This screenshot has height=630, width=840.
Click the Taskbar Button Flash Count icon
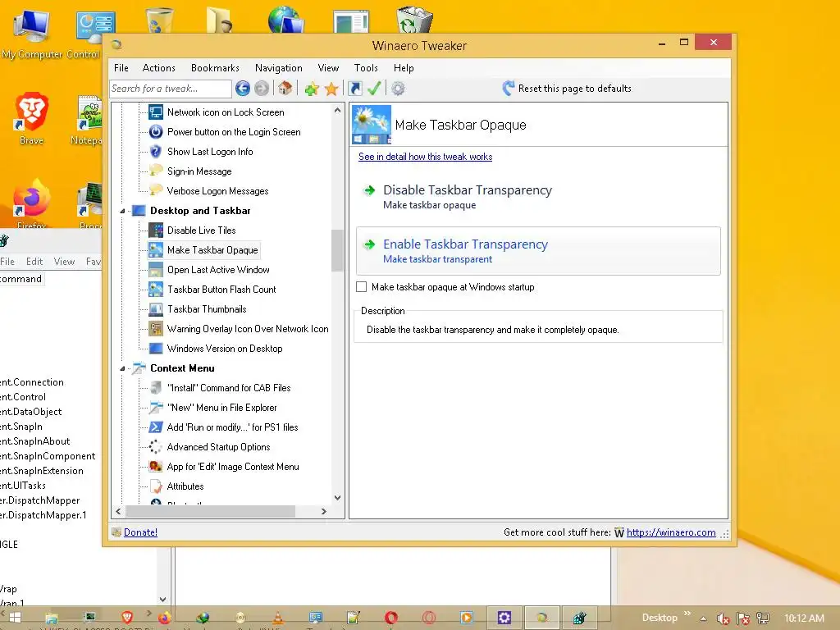(156, 290)
